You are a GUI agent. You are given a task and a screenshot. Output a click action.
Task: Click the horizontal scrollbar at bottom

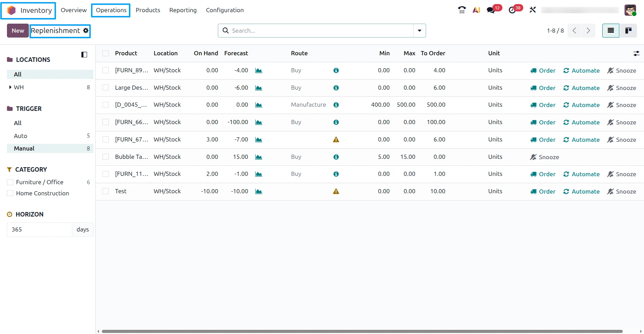(362, 331)
